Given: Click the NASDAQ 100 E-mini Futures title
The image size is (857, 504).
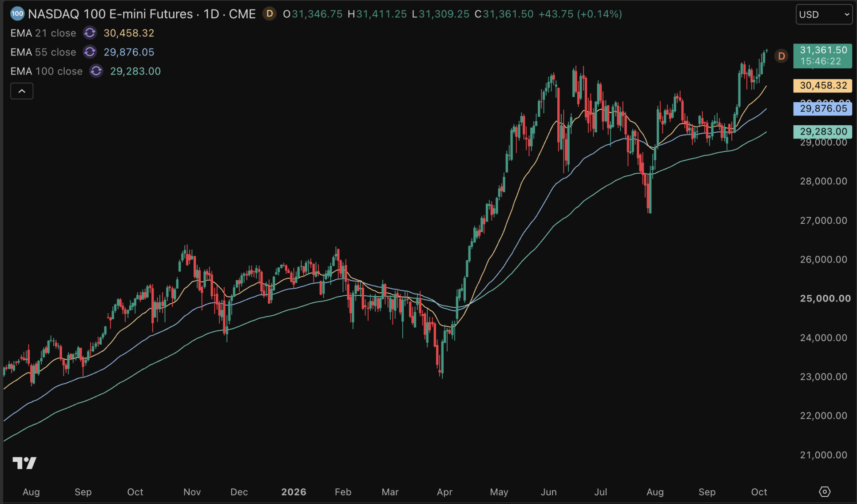Looking at the screenshot, I should [x=142, y=14].
